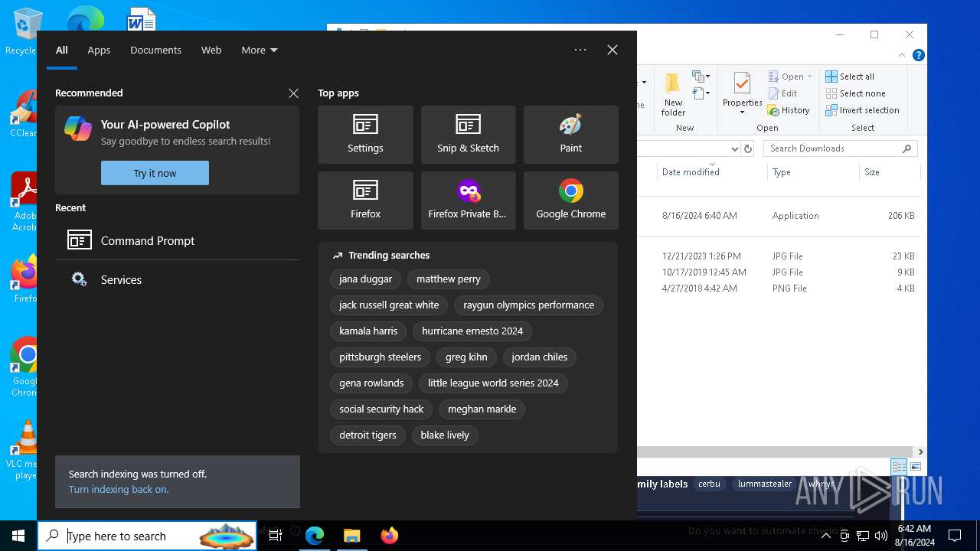Click New folder in Explorer ribbon
This screenshot has height=551, width=980.
coord(673,95)
